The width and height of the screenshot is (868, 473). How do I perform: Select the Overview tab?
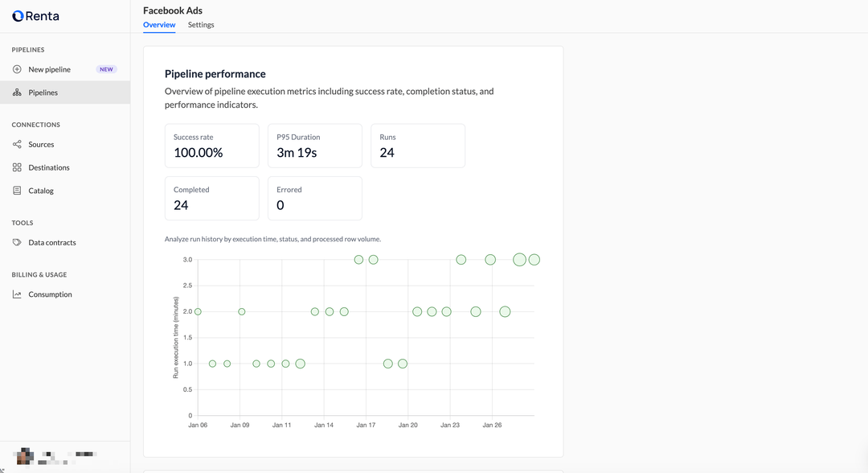(159, 25)
